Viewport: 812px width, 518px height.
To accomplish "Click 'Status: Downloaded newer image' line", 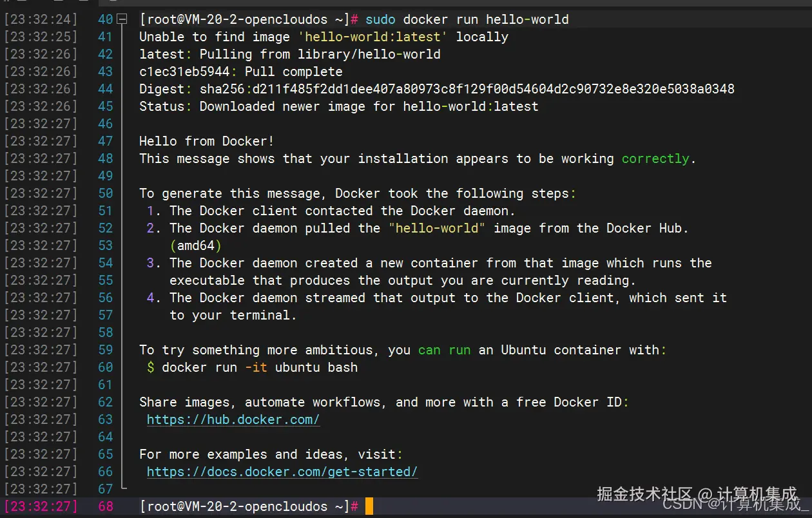I will pyautogui.click(x=339, y=106).
